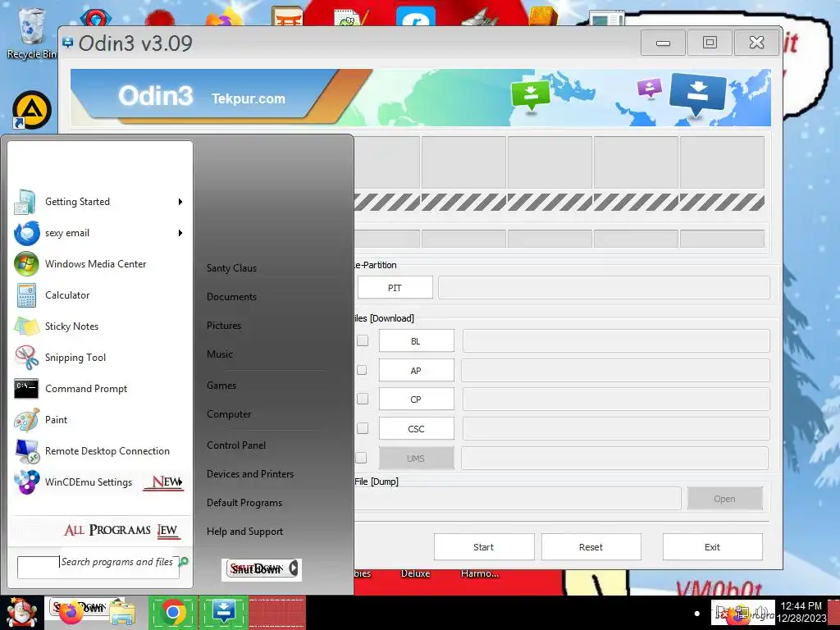Click Exit button in Odin3

[713, 547]
